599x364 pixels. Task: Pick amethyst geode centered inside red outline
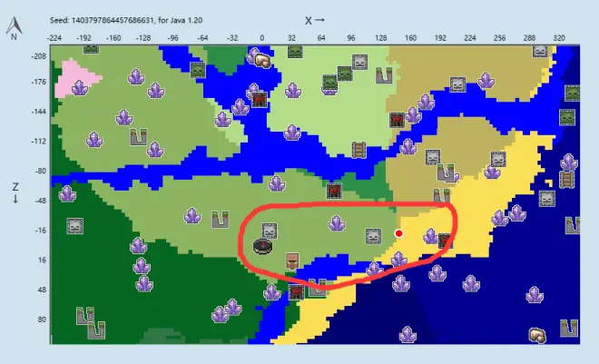(336, 223)
